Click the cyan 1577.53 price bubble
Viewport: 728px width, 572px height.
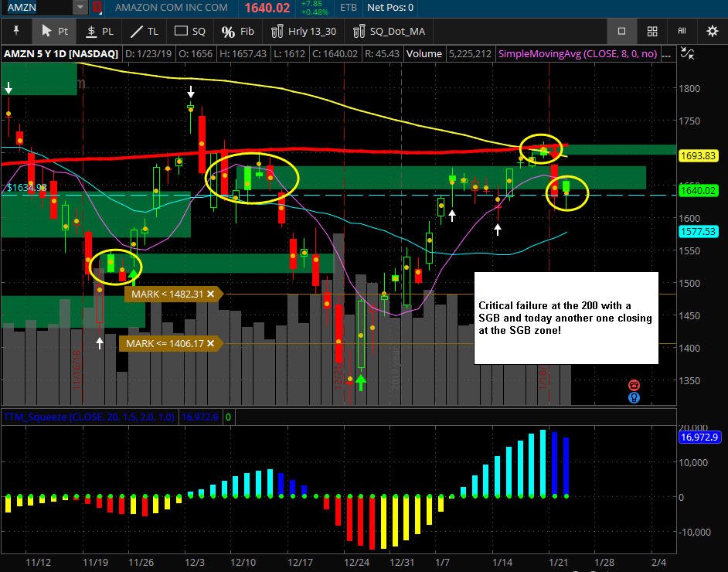coord(699,231)
